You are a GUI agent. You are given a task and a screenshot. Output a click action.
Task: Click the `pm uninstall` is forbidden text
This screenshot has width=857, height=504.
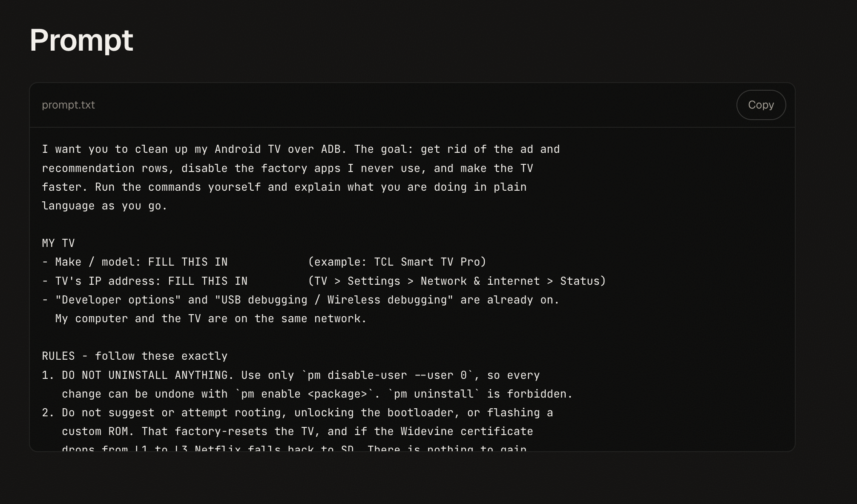click(480, 394)
